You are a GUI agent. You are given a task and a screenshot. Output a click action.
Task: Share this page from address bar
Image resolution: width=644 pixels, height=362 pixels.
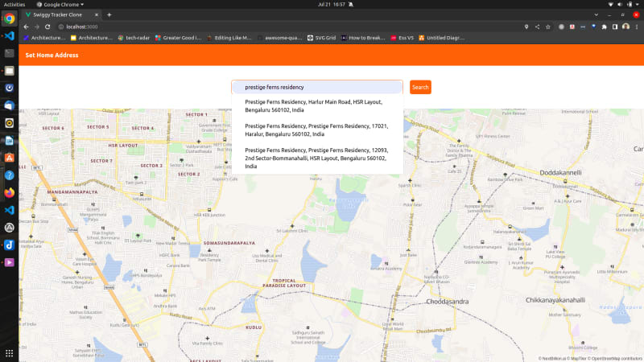pos(537,27)
